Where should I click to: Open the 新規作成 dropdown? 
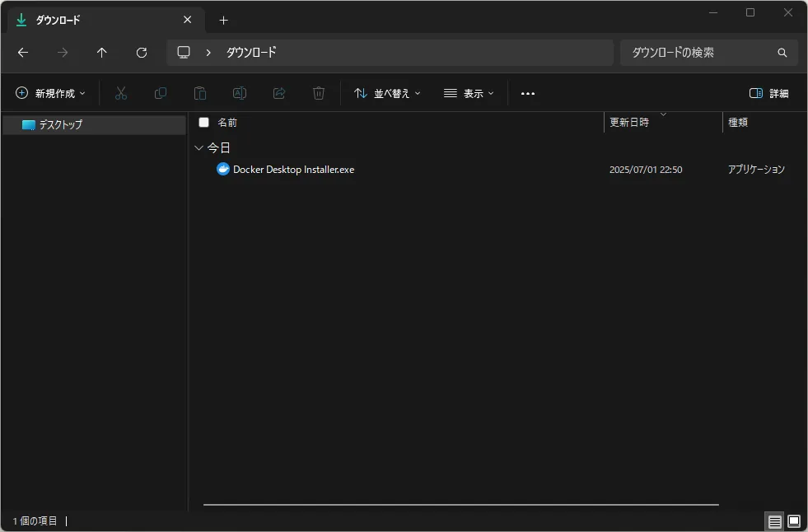(50, 93)
